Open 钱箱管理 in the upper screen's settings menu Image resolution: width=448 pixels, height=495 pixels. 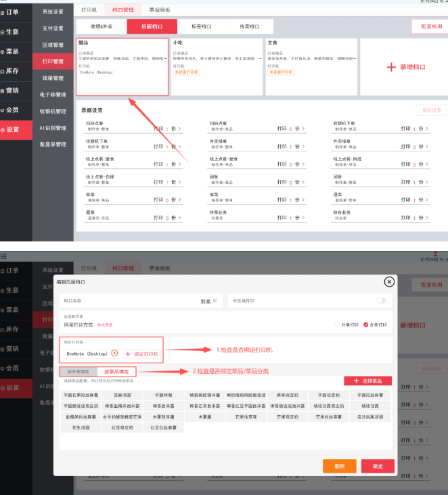click(x=53, y=78)
